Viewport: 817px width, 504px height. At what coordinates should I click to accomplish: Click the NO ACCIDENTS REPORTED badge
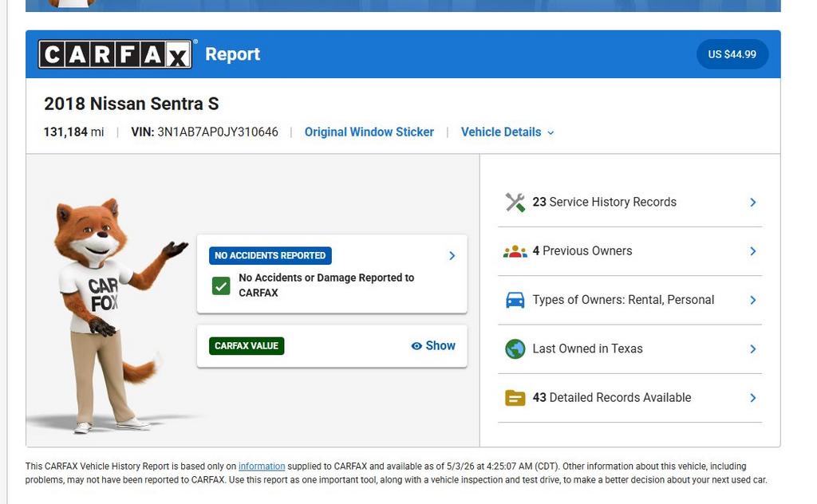pos(270,256)
